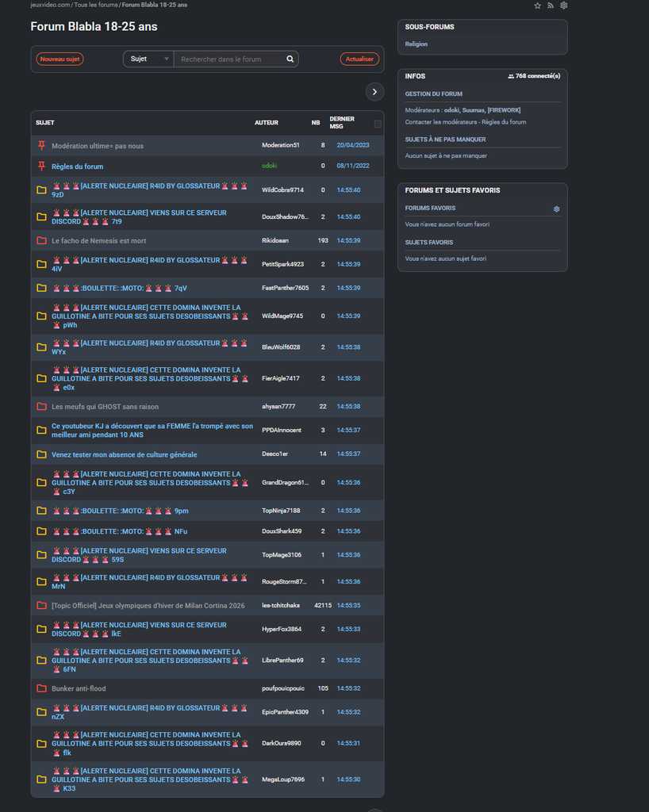Click red folder icon of Jeux olympiques topic
The height and width of the screenshot is (812, 649).
(41, 605)
